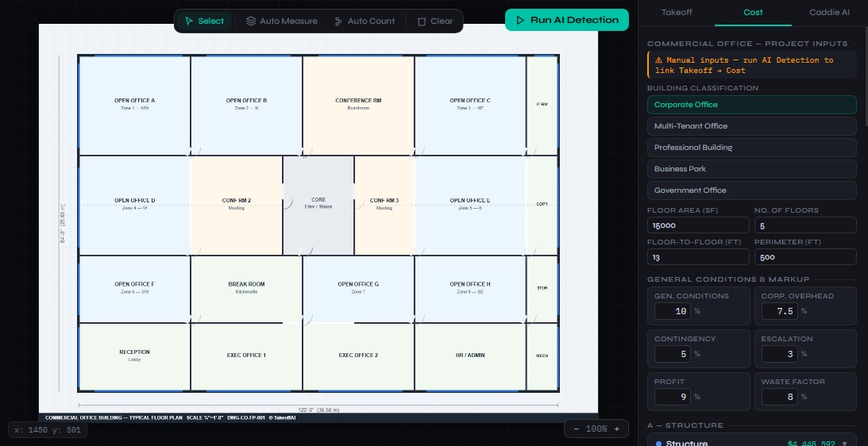Click the 100% zoom level readout

click(x=596, y=429)
